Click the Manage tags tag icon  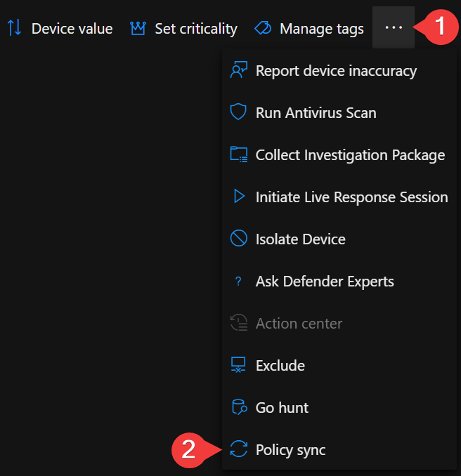click(263, 28)
